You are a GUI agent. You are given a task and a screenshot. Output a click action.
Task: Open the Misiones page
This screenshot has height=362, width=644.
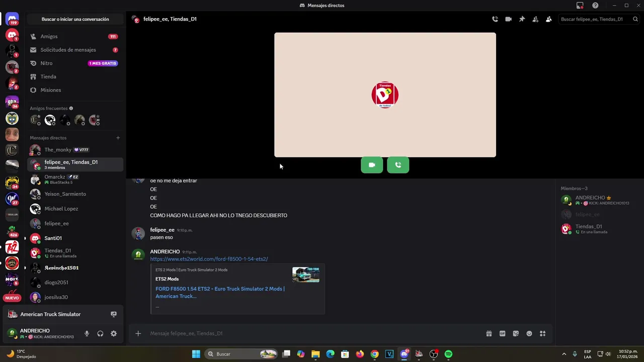[75, 90]
